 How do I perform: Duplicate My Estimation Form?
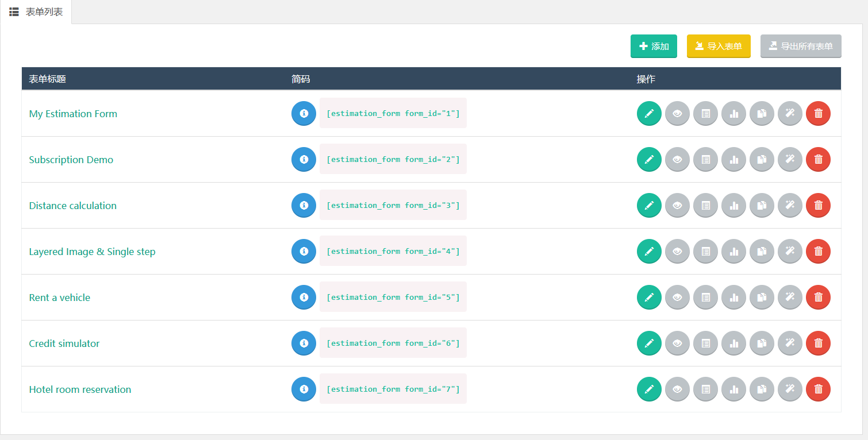762,113
